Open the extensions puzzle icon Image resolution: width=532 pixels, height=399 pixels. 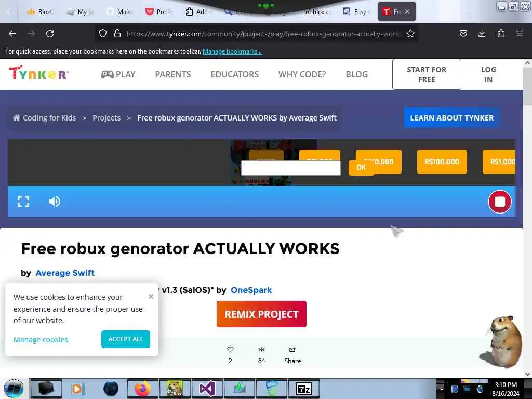click(x=501, y=33)
